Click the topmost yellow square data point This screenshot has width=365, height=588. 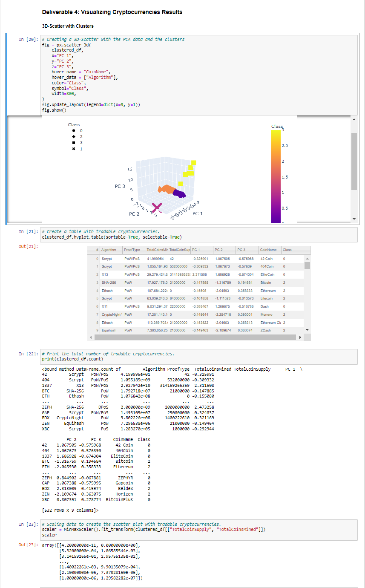click(x=194, y=162)
